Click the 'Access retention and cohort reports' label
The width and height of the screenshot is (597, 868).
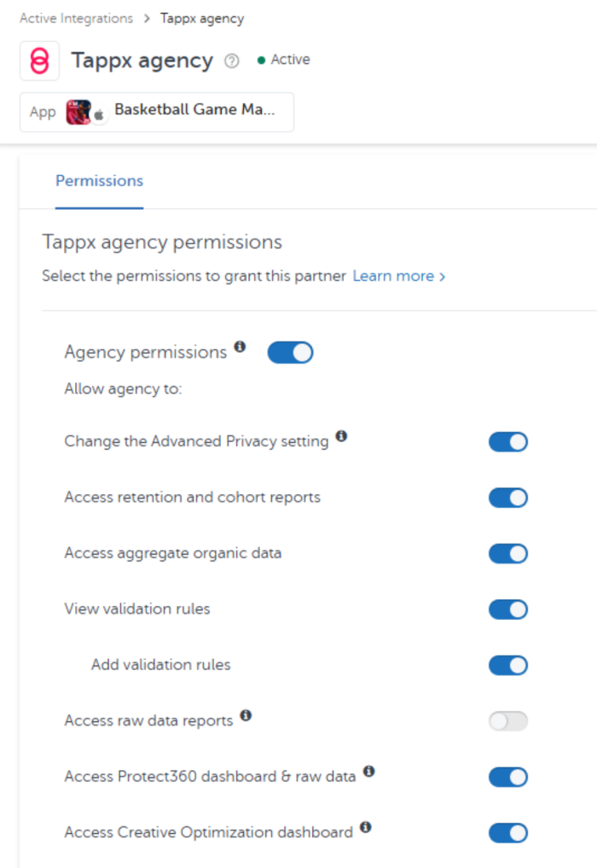click(193, 497)
